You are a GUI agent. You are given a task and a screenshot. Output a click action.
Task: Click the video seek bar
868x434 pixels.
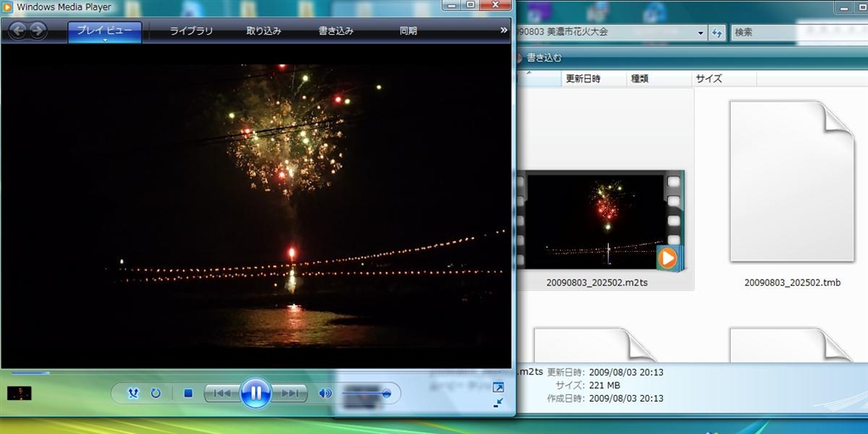coord(256,373)
